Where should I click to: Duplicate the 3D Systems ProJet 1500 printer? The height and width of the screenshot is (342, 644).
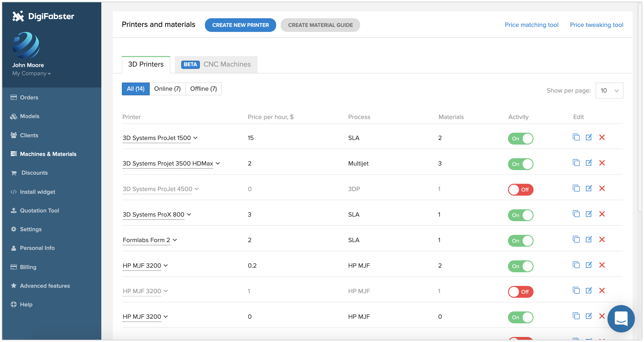tap(576, 137)
